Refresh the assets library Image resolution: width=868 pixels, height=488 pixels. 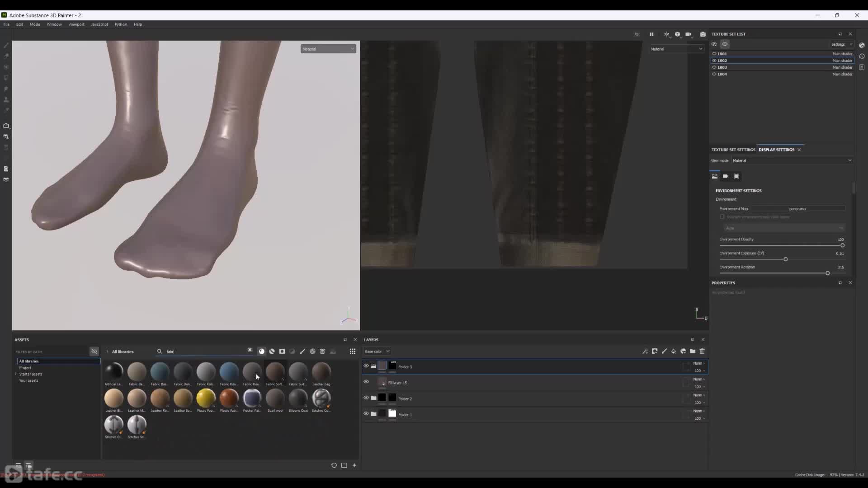(334, 465)
